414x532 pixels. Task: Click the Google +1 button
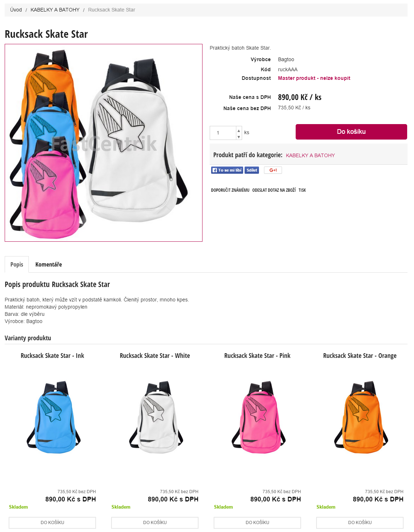coord(273,170)
